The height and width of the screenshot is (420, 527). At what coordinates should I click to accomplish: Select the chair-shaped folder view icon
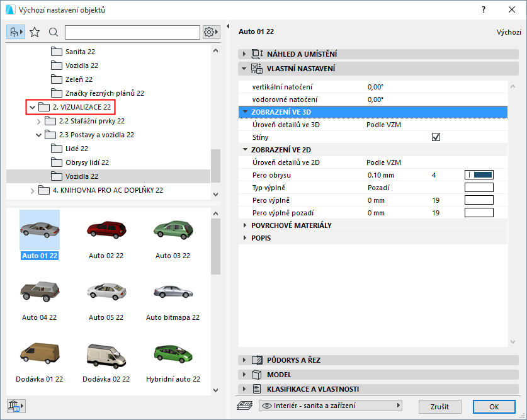[x=14, y=31]
